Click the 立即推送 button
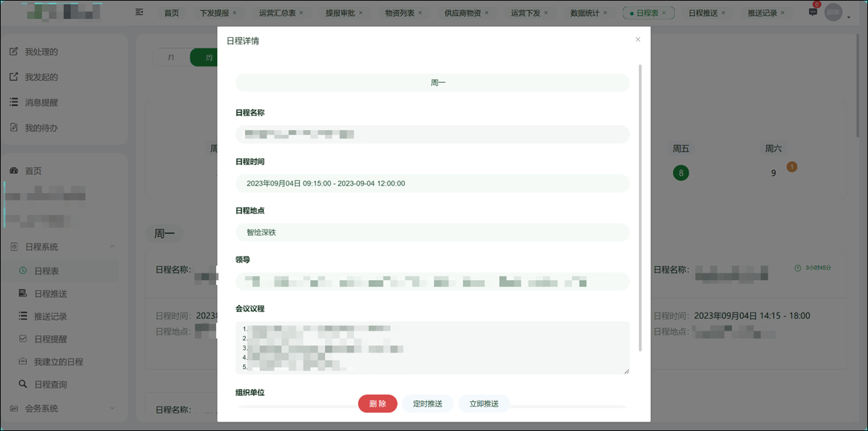Screen dimensions: 868x431 [x=483, y=403]
